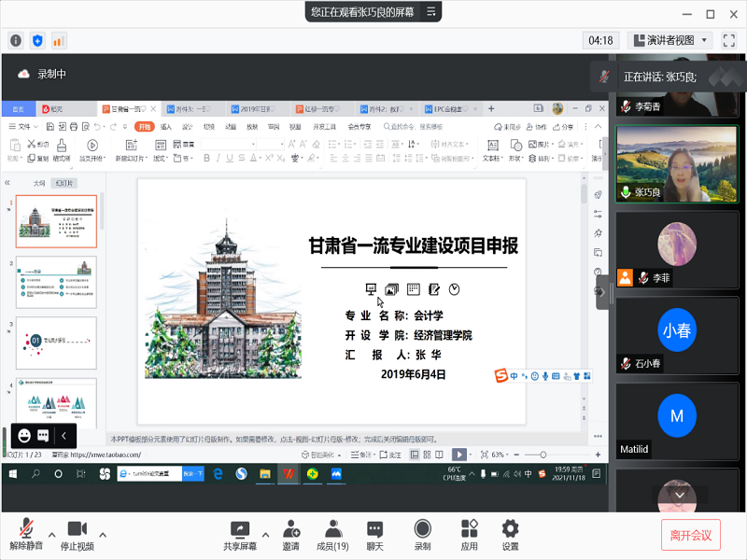This screenshot has height=560, width=747.
Task: Check the network signal status icon
Action: point(59,40)
